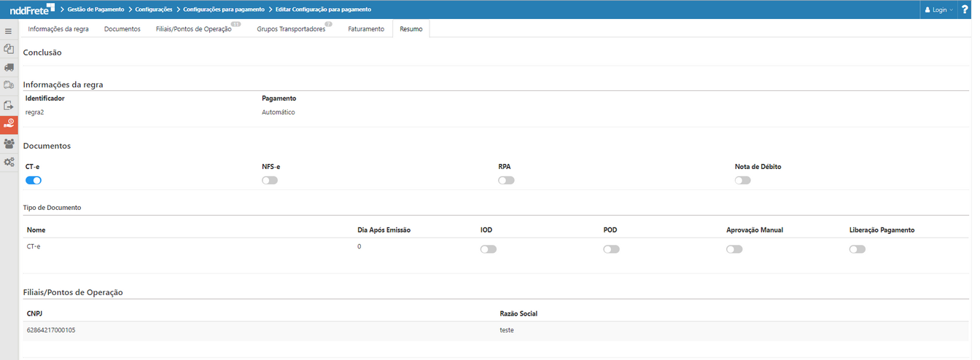Open the Faturamento tab

(365, 29)
